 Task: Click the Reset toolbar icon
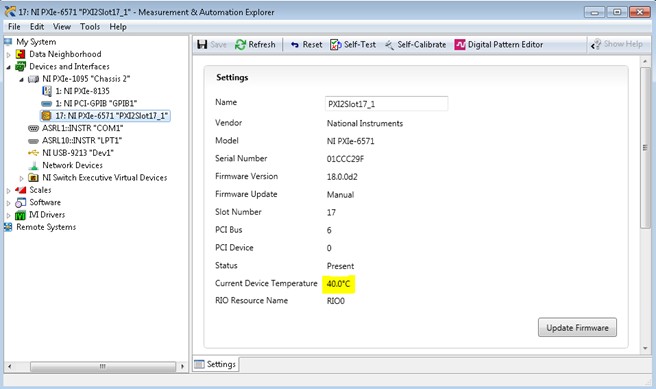[x=295, y=44]
